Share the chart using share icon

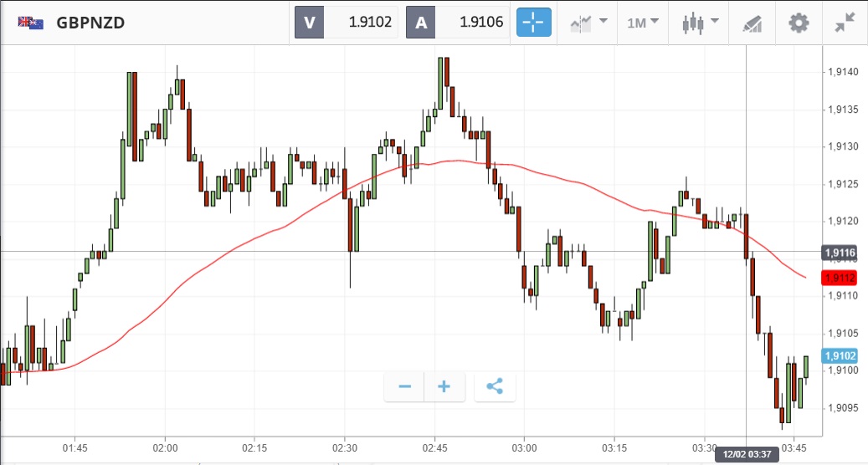[x=495, y=386]
